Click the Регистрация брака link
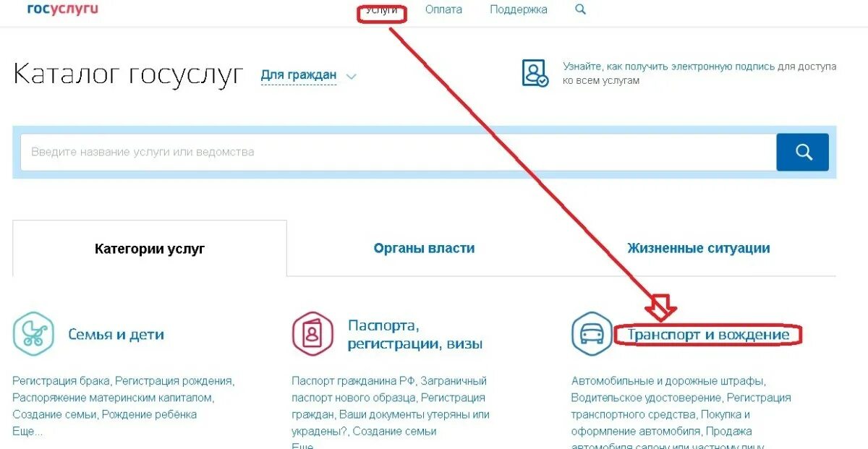Viewport: 868px width, 449px height. tap(61, 380)
